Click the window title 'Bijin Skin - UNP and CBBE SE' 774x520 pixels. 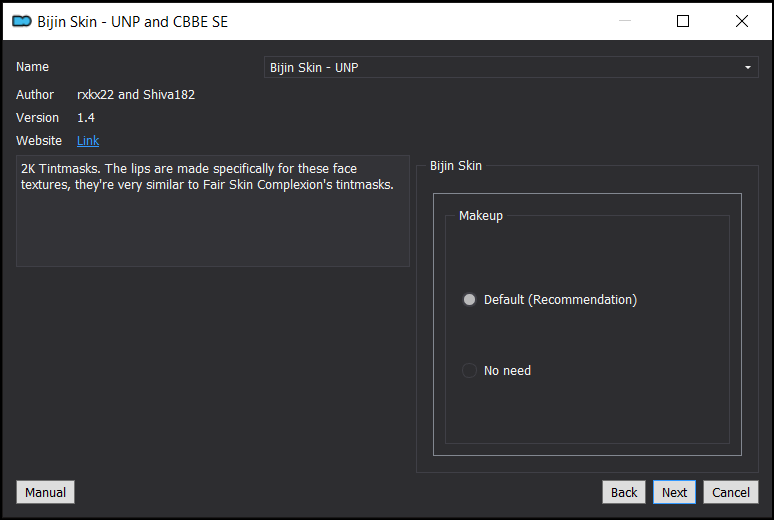click(x=132, y=22)
